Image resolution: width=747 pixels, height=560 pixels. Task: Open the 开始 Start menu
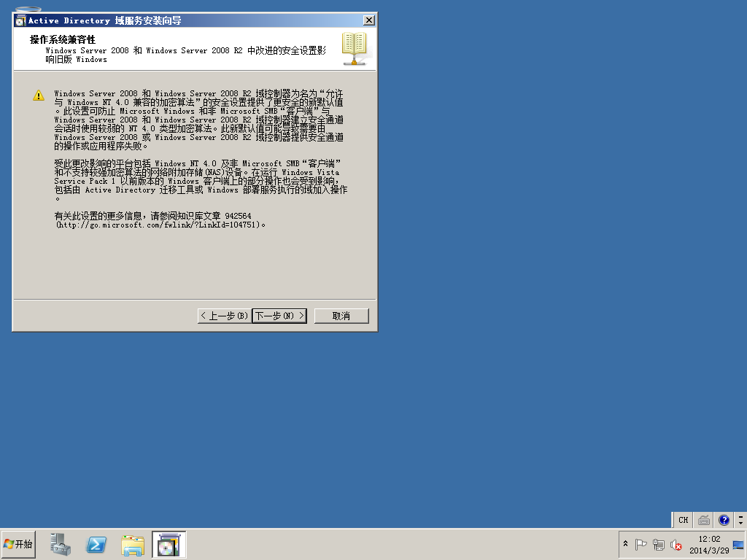pyautogui.click(x=18, y=544)
